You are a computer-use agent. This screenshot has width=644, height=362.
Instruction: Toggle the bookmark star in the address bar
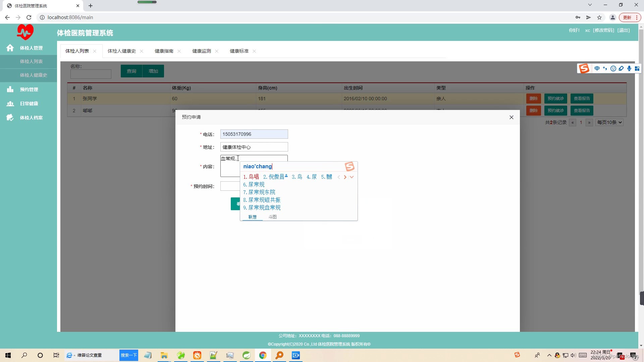click(599, 17)
